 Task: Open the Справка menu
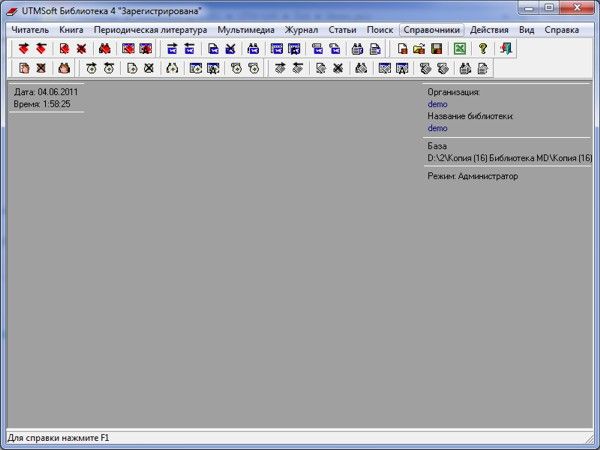tap(561, 30)
